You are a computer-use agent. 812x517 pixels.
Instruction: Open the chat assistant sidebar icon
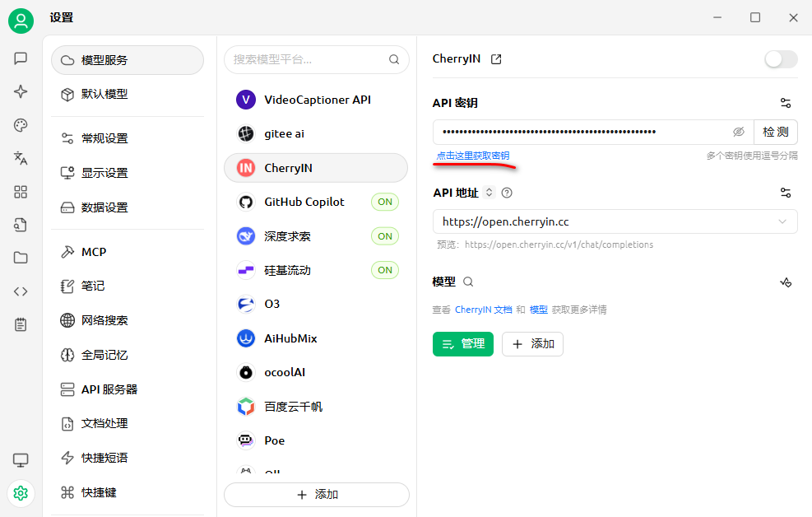coord(21,58)
